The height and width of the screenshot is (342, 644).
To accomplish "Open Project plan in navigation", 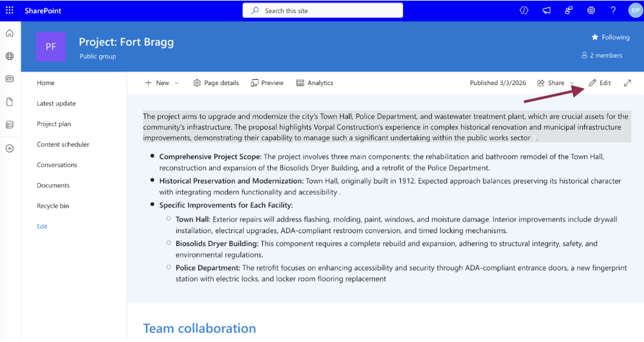I will [x=54, y=124].
